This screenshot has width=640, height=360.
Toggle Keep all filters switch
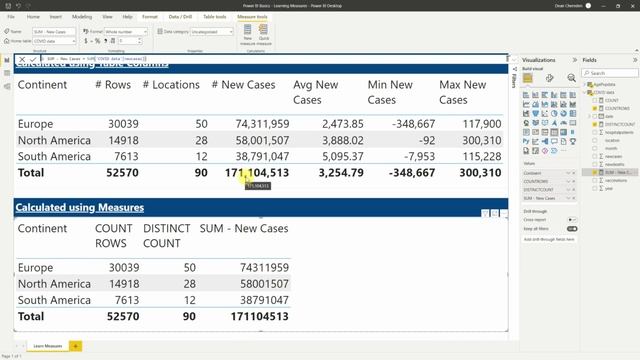click(572, 229)
